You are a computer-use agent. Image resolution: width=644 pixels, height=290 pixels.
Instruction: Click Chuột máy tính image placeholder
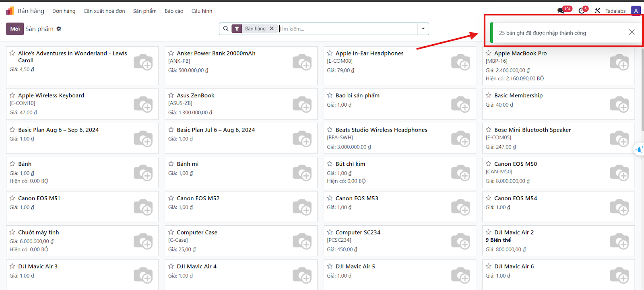tap(143, 241)
